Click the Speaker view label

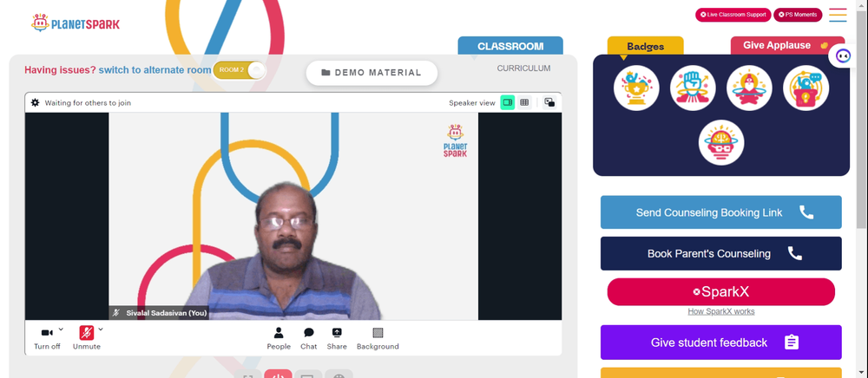472,103
